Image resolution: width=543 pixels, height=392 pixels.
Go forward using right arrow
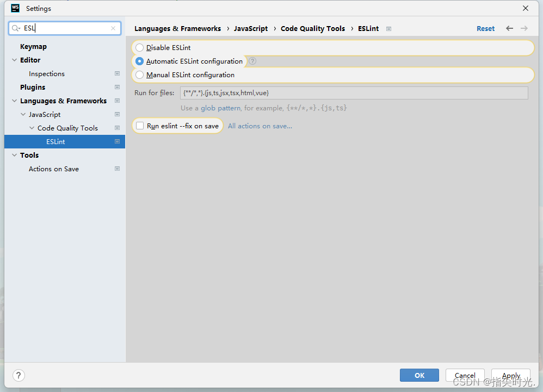coord(524,28)
